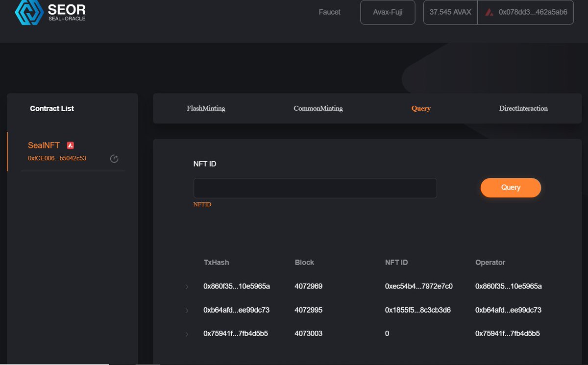Click NFT ID 0xec54b4...7972e7c0
588x365 pixels.
pos(419,286)
